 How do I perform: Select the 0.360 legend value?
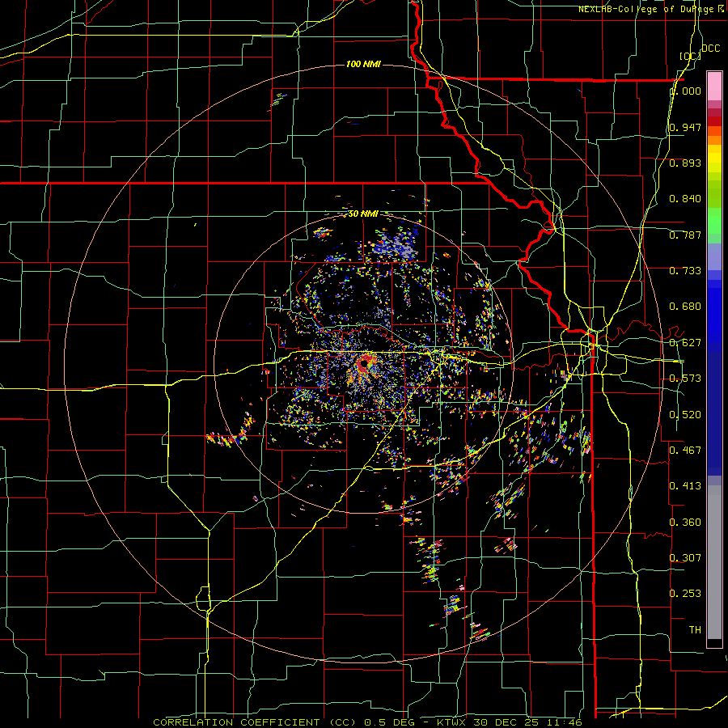(x=685, y=523)
